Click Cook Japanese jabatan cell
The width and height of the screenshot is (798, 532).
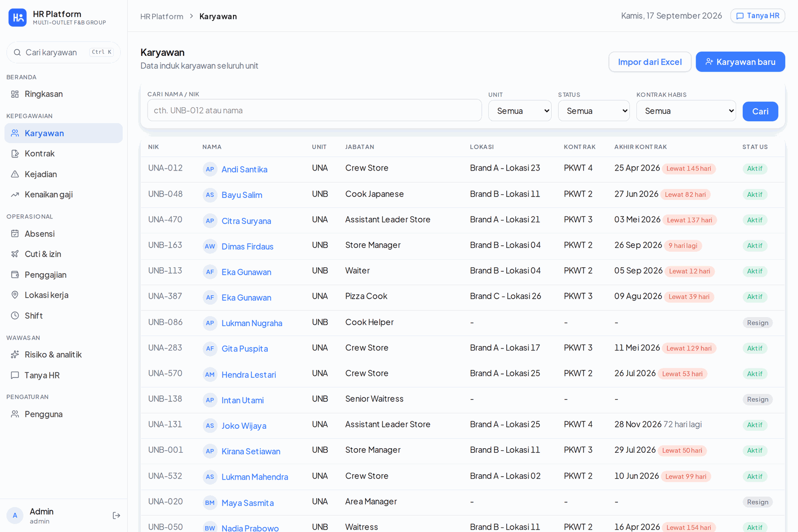pos(375,194)
